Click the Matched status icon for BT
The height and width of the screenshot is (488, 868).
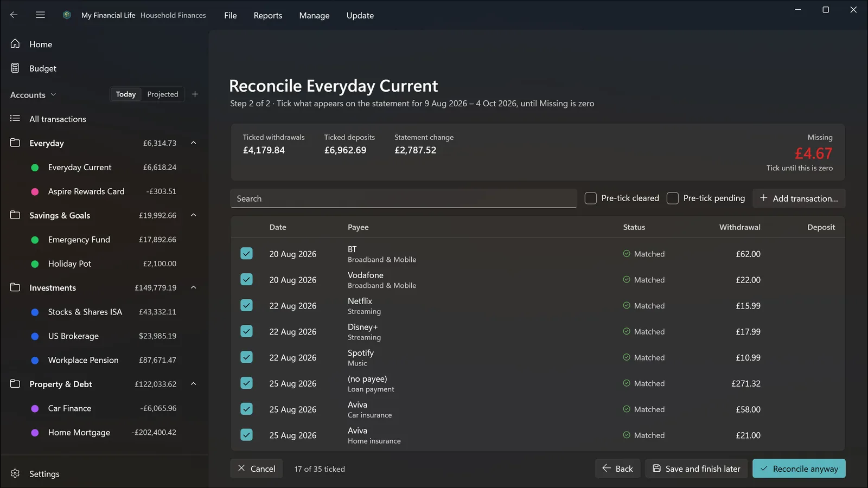pyautogui.click(x=627, y=254)
